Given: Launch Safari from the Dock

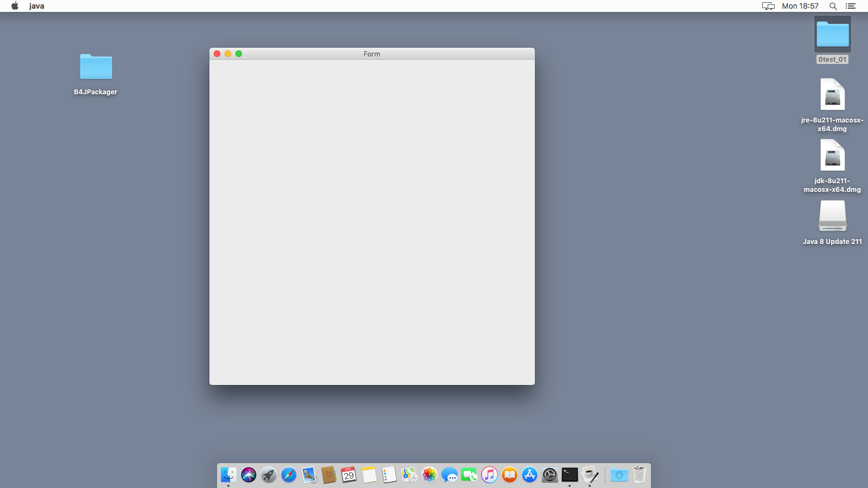Looking at the screenshot, I should click(x=288, y=474).
